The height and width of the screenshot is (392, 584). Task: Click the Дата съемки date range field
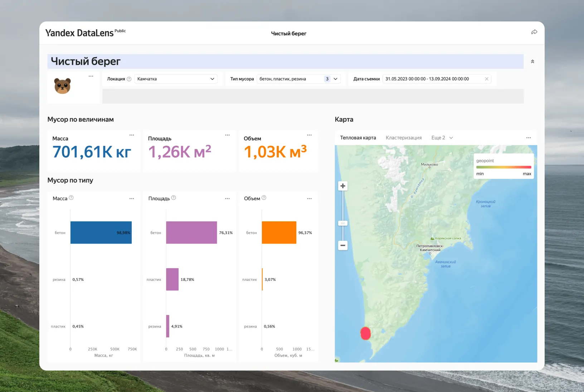click(x=429, y=79)
